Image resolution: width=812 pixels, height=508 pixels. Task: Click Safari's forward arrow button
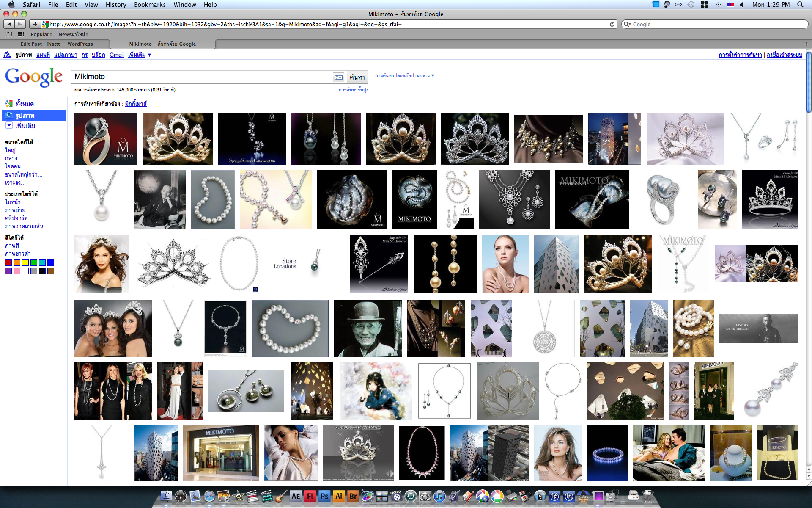[x=20, y=24]
